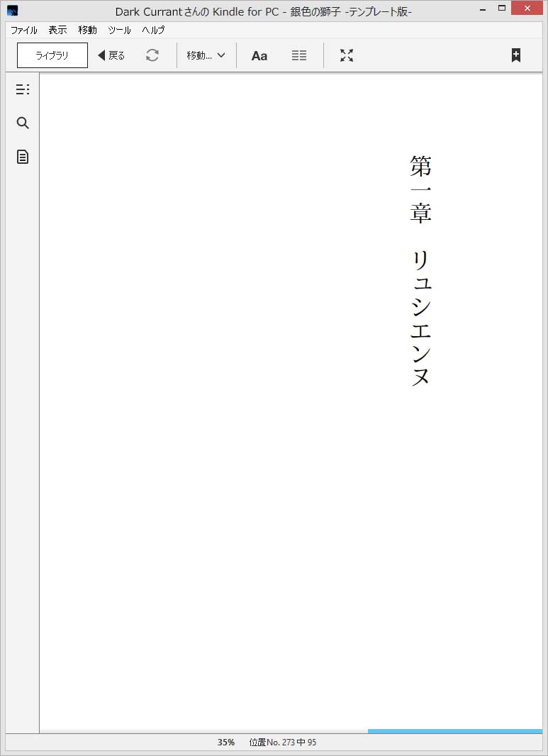Open the ヘルプ menu
The image size is (548, 756).
(x=153, y=30)
